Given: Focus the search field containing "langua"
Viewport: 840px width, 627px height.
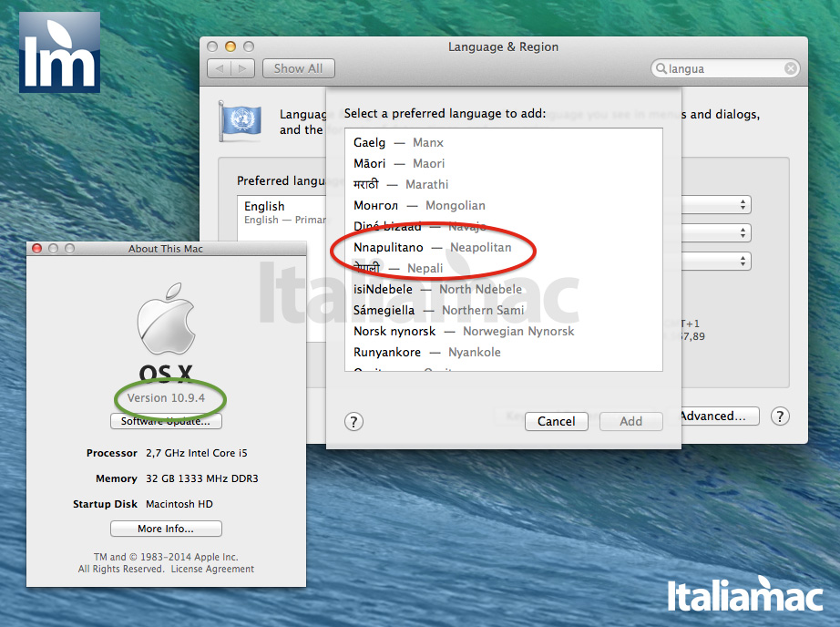Looking at the screenshot, I should coord(725,68).
